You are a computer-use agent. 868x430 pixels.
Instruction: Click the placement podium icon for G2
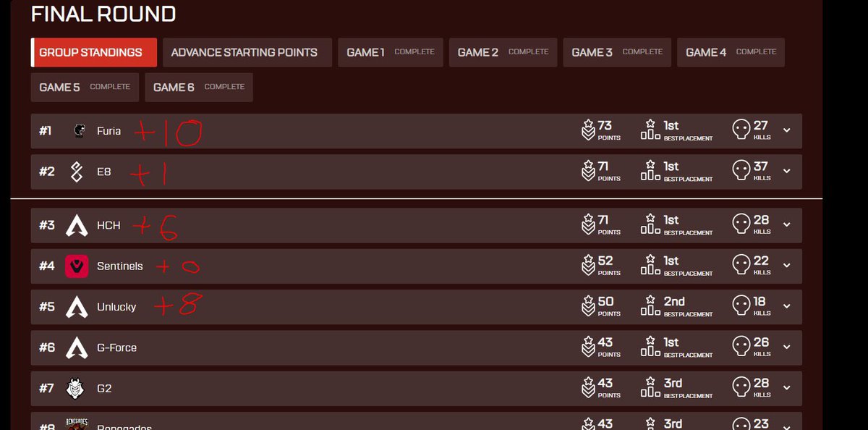[650, 387]
